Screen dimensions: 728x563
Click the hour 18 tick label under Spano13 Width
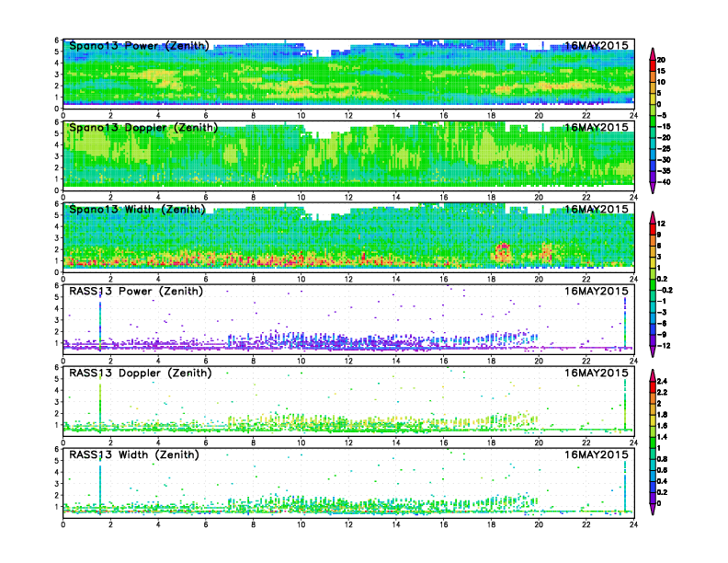tap(491, 279)
